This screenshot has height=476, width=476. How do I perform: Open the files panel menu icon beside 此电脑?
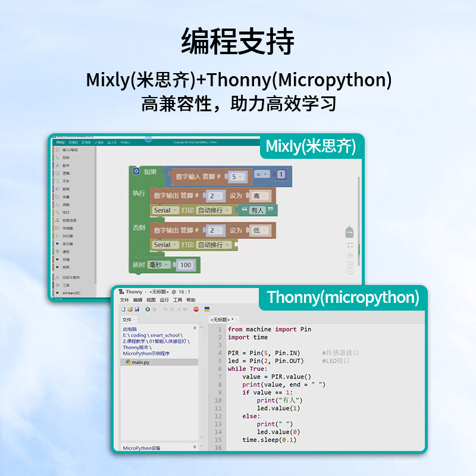195,328
